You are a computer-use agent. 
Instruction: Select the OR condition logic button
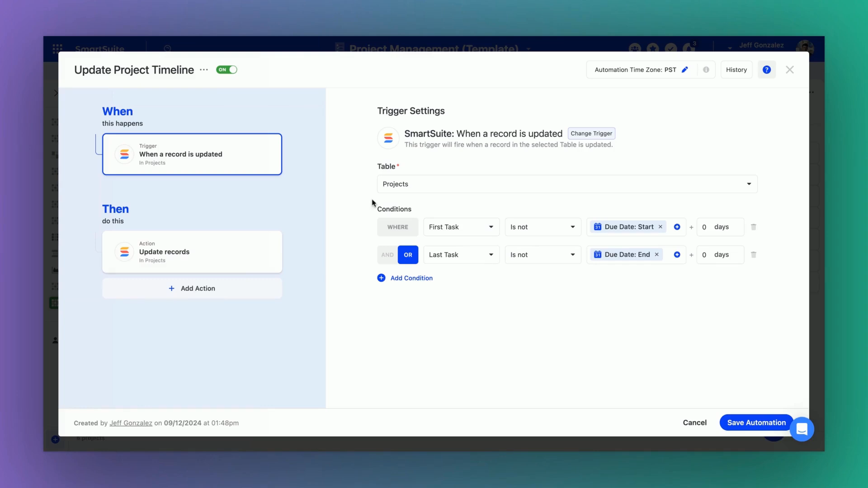click(x=408, y=255)
